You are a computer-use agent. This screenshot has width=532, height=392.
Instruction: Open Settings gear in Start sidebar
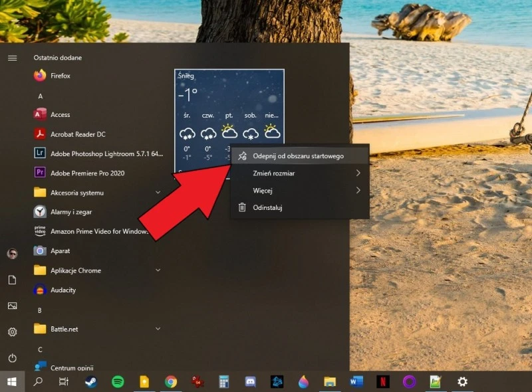tap(12, 332)
